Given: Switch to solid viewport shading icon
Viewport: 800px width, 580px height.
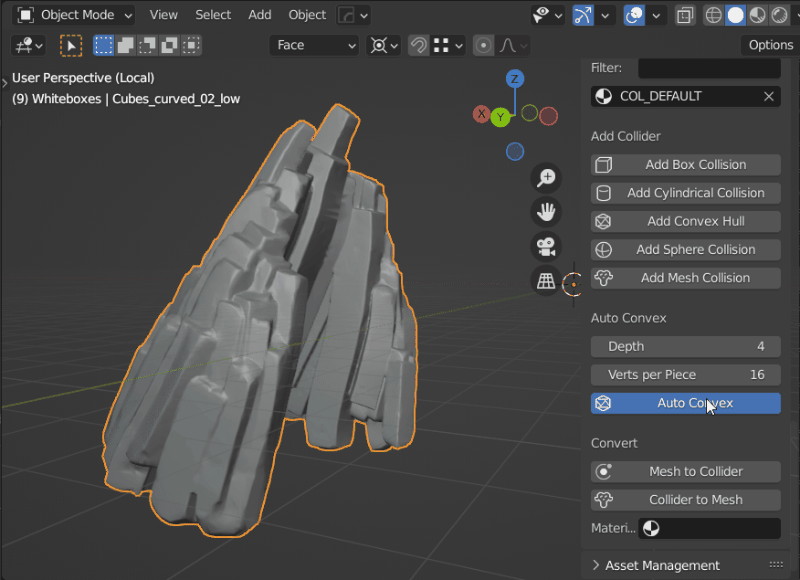Looking at the screenshot, I should (736, 15).
